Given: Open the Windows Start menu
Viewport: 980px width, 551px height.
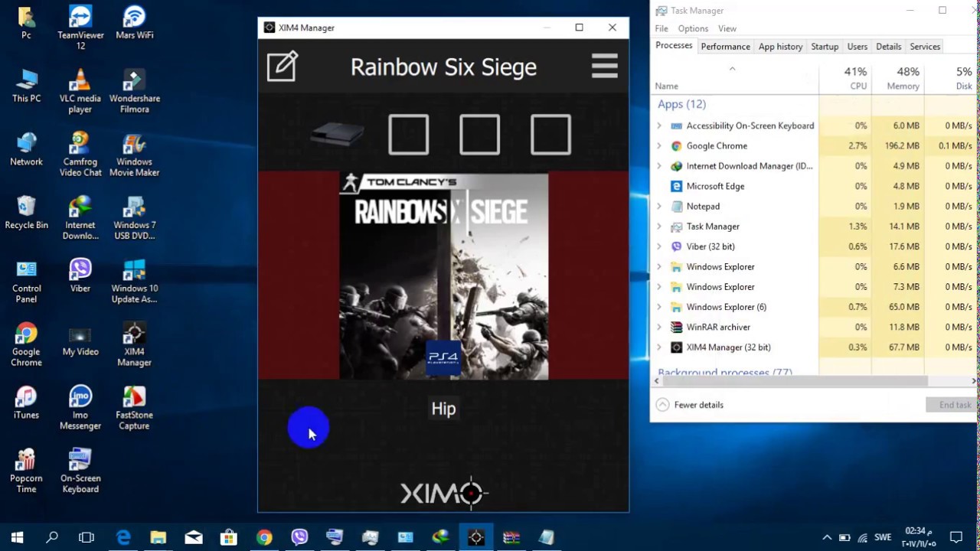Looking at the screenshot, I should click(x=17, y=537).
